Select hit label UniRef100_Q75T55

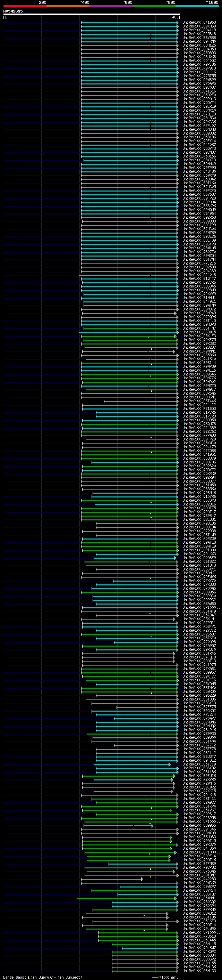[199, 76]
